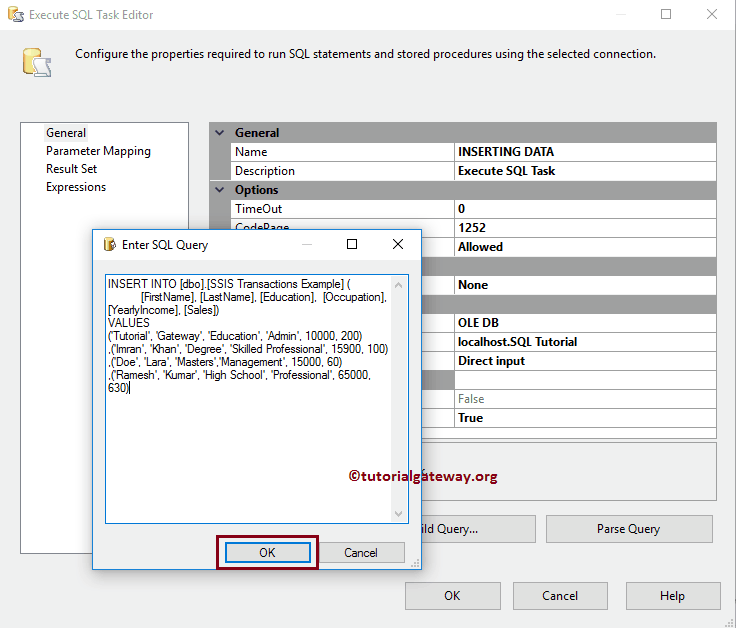Image resolution: width=736 pixels, height=628 pixels.
Task: Click the greyed False property value
Action: tap(585, 399)
